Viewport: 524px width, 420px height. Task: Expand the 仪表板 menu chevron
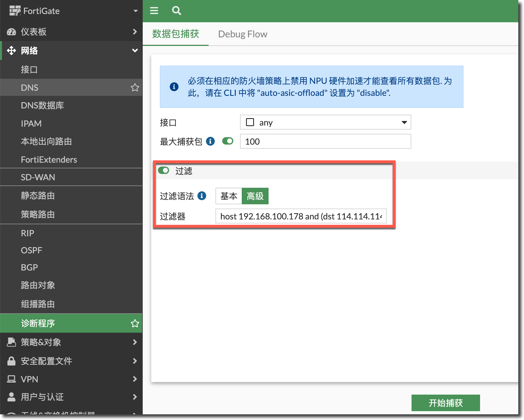[135, 32]
